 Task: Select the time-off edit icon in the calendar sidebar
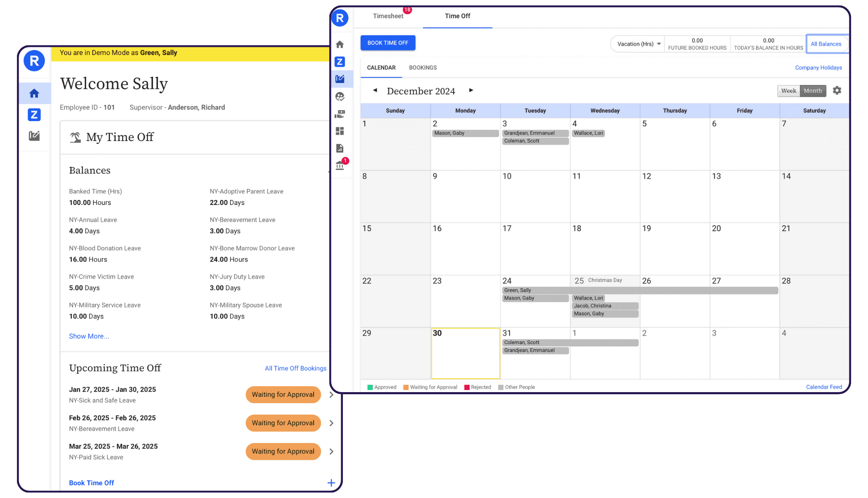(x=340, y=79)
